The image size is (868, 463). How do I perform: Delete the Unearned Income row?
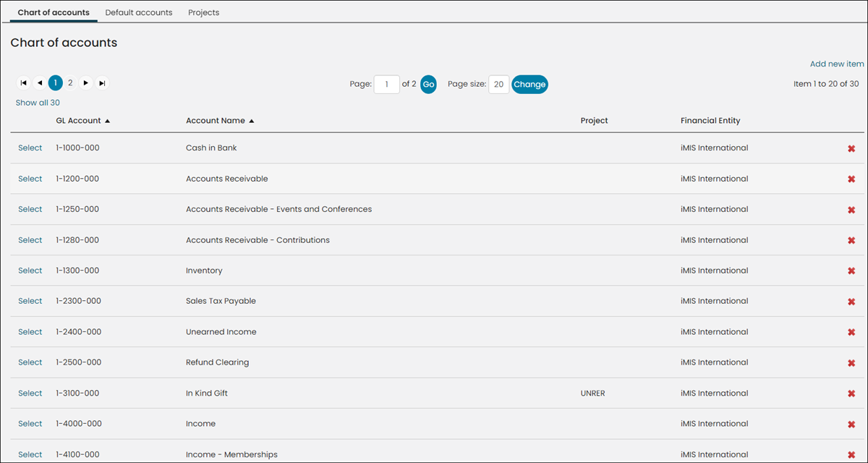(851, 333)
